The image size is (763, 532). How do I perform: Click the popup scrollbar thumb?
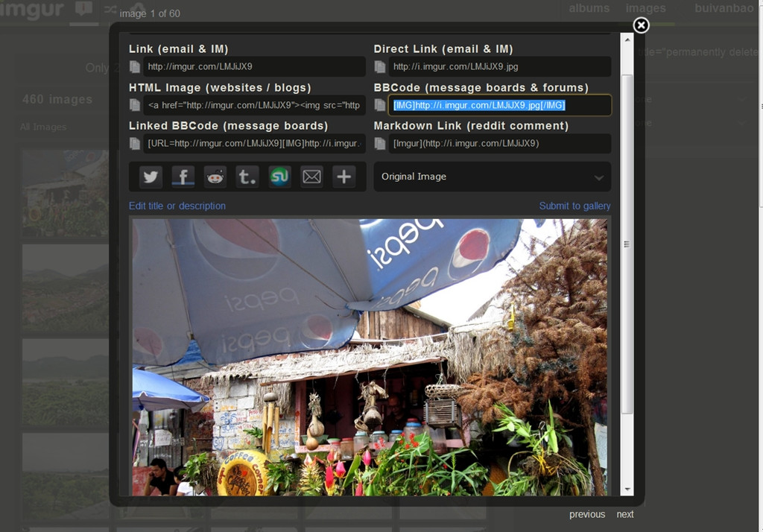click(627, 244)
